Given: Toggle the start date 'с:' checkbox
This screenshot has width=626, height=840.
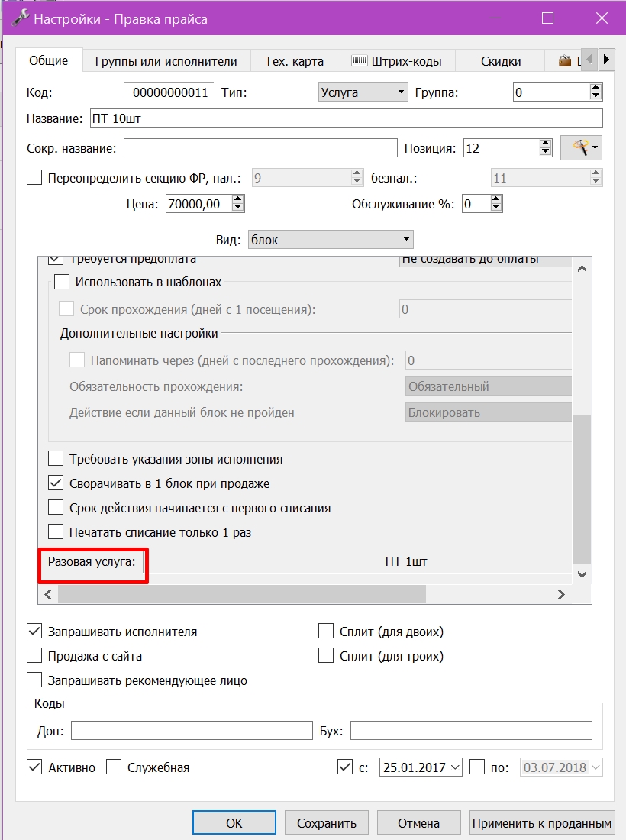Looking at the screenshot, I should pos(345,767).
